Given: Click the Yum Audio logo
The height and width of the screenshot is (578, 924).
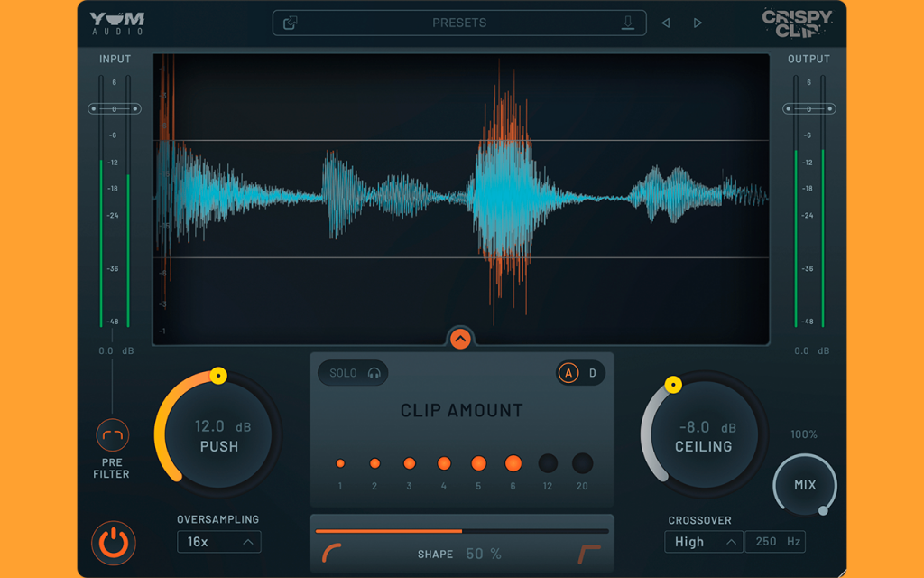Looking at the screenshot, I should 117,23.
